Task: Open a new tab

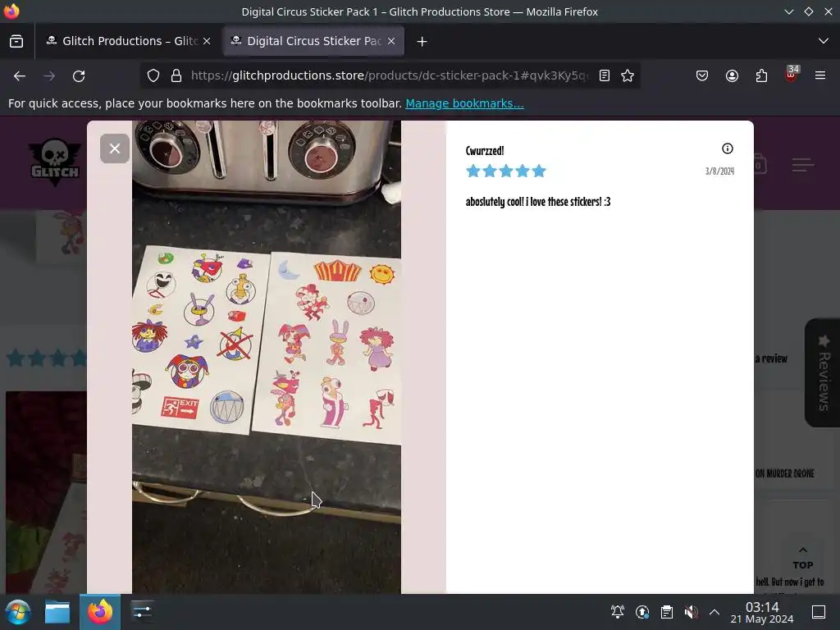Action: [422, 41]
